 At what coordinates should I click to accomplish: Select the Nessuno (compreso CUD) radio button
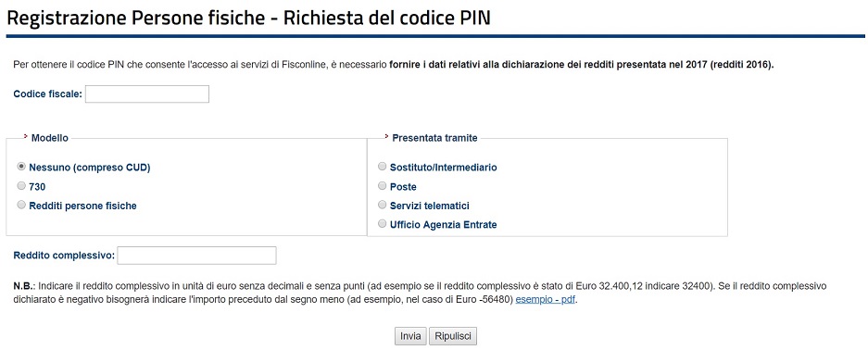[21, 166]
